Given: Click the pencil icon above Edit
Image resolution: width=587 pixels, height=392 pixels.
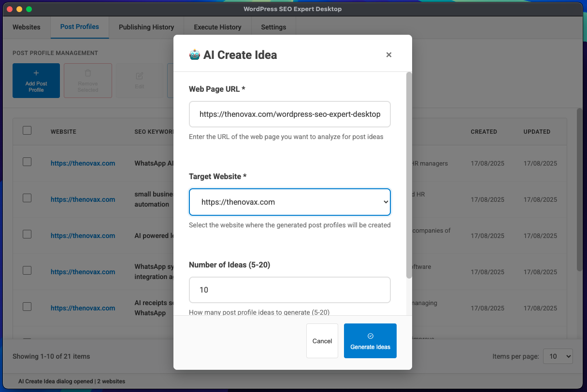Looking at the screenshot, I should [139, 76].
